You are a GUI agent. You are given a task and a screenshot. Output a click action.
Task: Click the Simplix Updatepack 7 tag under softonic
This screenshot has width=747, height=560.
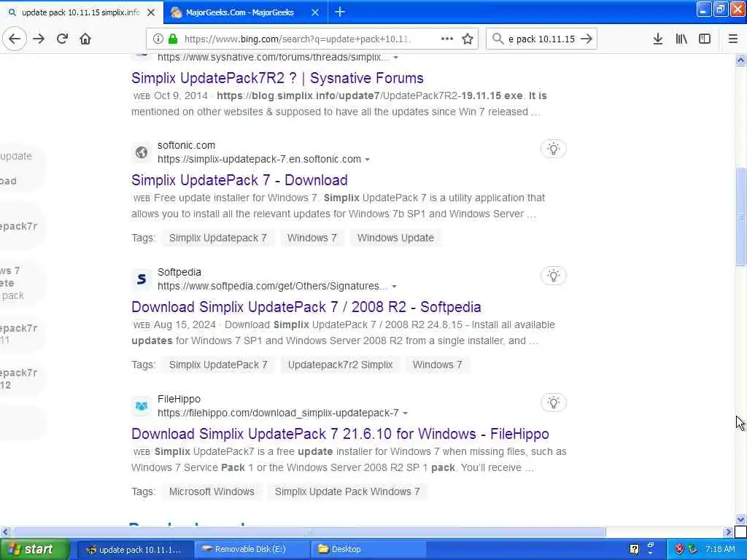pos(217,238)
